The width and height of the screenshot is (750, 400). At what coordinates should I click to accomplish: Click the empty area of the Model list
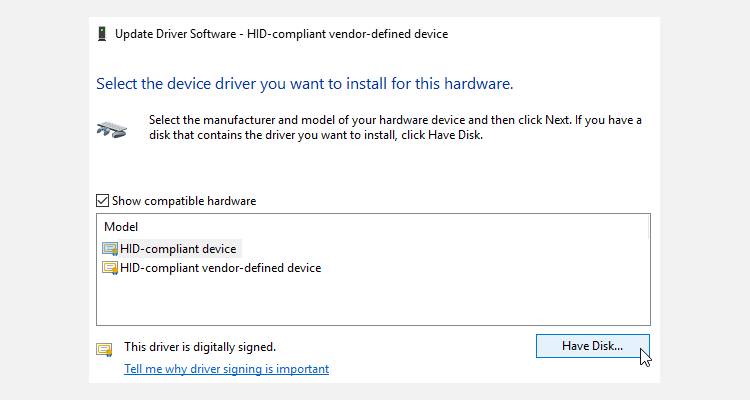coord(372,300)
